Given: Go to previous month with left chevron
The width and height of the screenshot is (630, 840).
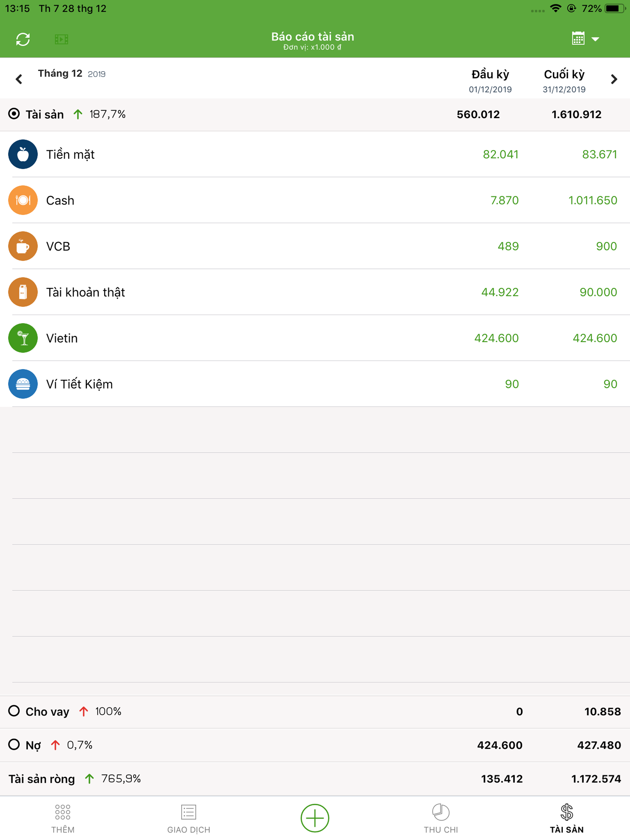Looking at the screenshot, I should pyautogui.click(x=19, y=79).
